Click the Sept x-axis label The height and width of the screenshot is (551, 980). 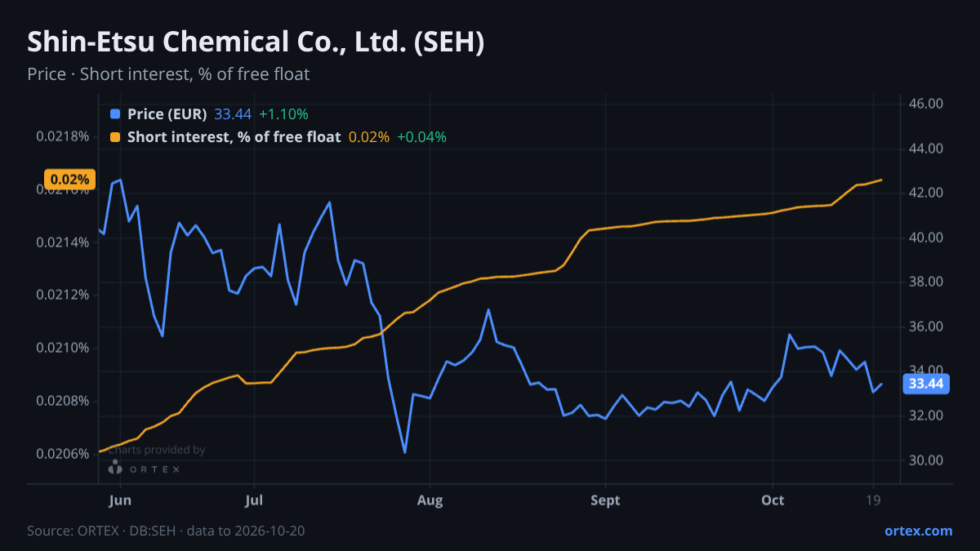coord(605,500)
